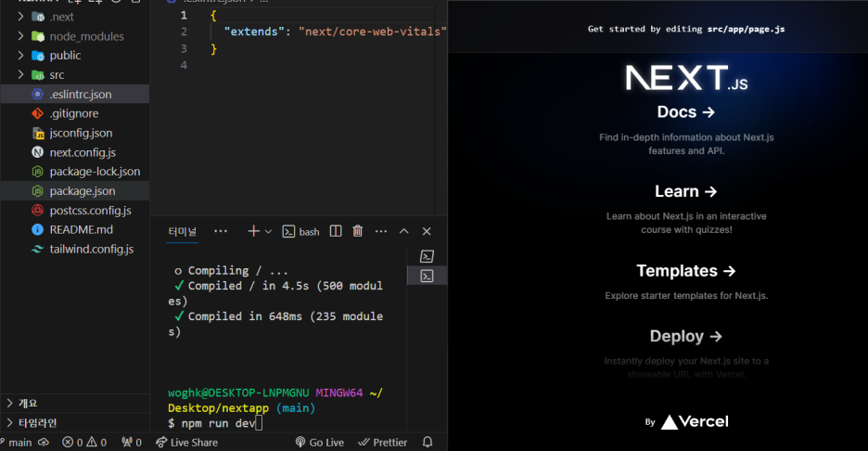
Task: Open terminal views and more actions menu
Action: (x=381, y=231)
